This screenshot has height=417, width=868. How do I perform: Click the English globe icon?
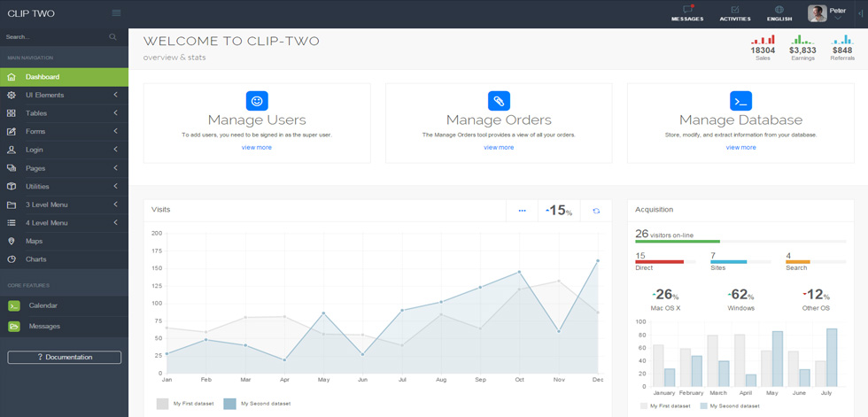(x=779, y=10)
